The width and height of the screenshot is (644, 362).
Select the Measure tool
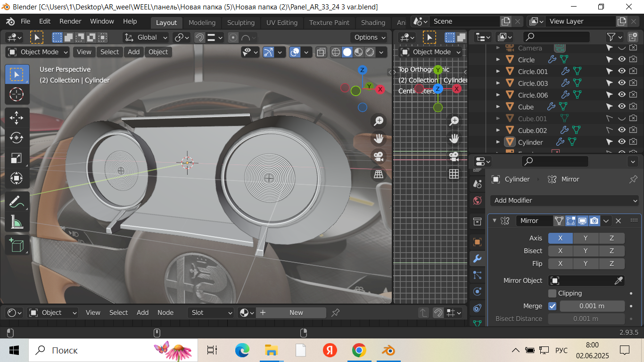click(17, 222)
